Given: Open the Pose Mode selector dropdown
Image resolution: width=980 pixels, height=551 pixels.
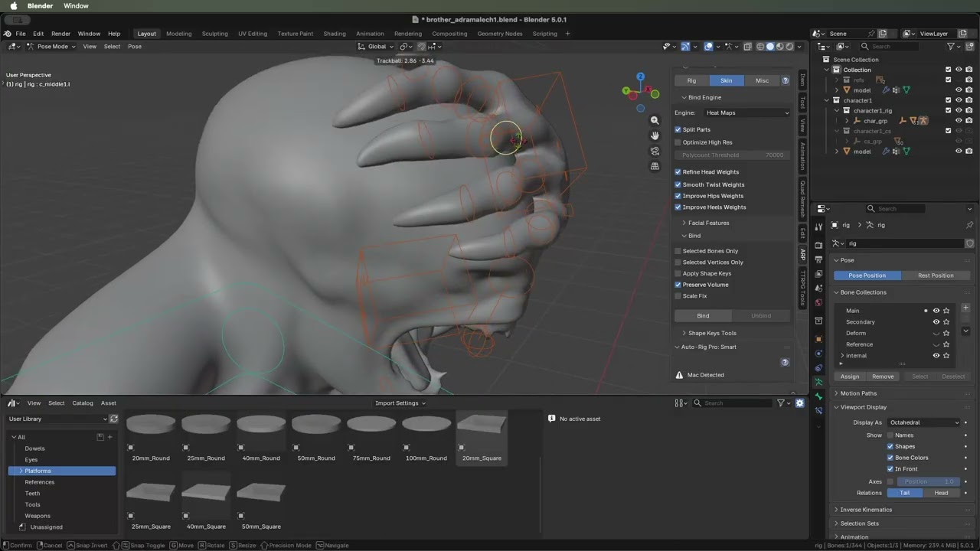Looking at the screenshot, I should tap(51, 47).
